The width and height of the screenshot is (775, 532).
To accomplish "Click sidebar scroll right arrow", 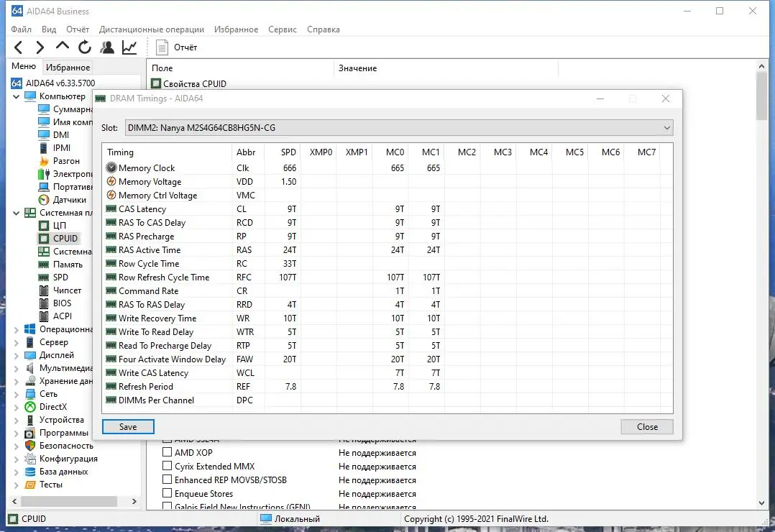I will pyautogui.click(x=134, y=501).
